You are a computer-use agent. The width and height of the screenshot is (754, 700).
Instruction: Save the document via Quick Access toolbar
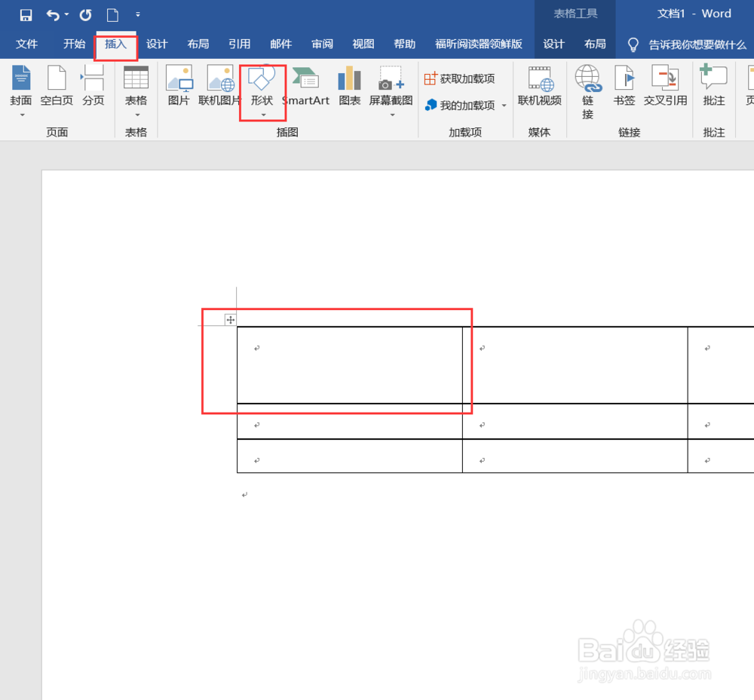(25, 14)
